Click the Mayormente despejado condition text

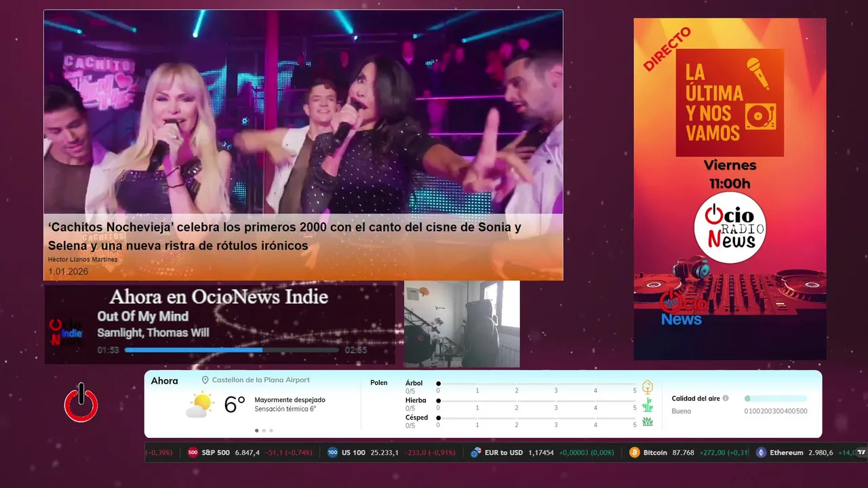pyautogui.click(x=290, y=400)
